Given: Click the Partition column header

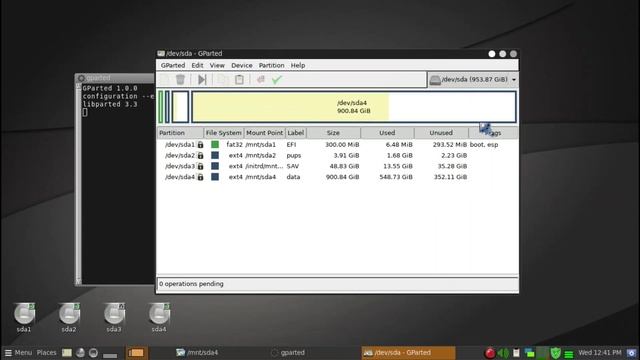Looking at the screenshot, I should [x=180, y=133].
